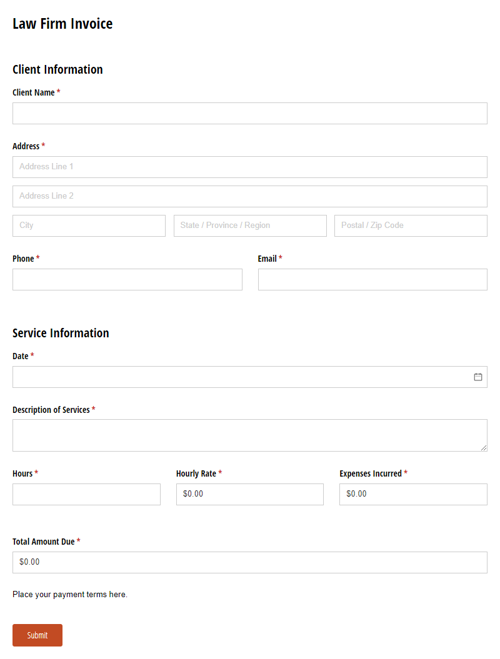Click the 'Hourly Rate' label

pyautogui.click(x=196, y=474)
